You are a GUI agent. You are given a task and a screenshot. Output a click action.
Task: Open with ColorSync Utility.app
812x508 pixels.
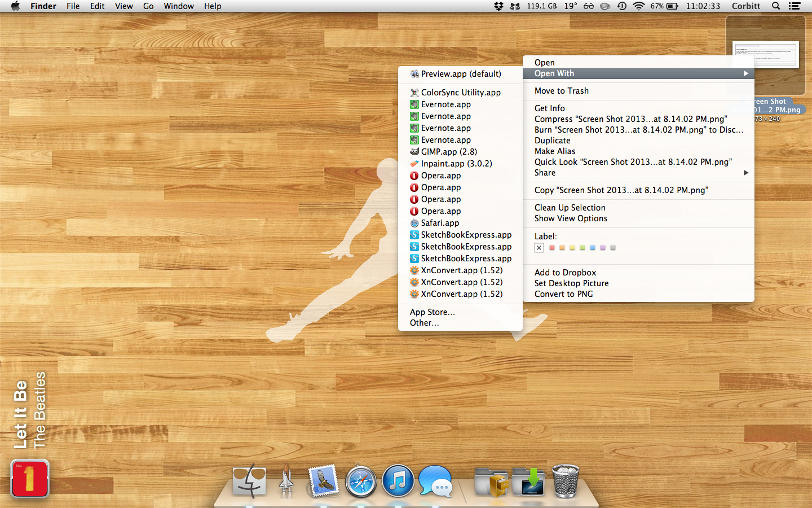460,93
